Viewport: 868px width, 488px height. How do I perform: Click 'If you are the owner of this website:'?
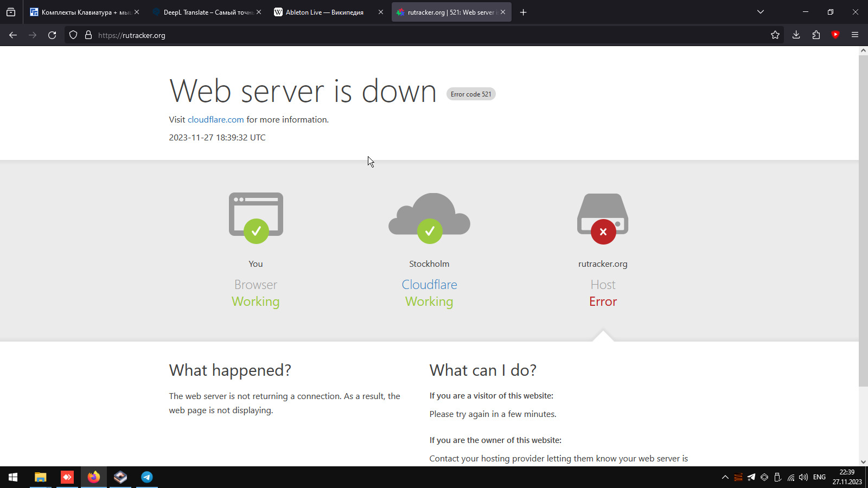point(495,440)
